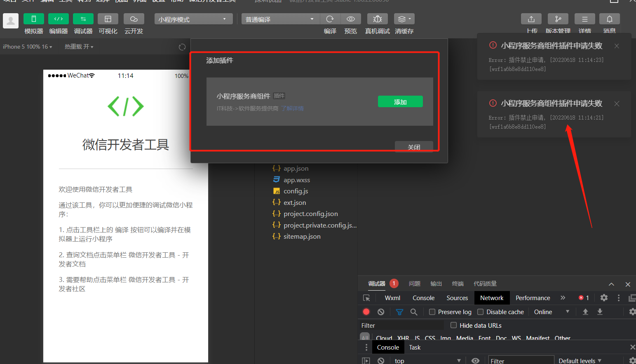Click the DevTools element inspect icon
The image size is (636, 364).
pos(366,298)
